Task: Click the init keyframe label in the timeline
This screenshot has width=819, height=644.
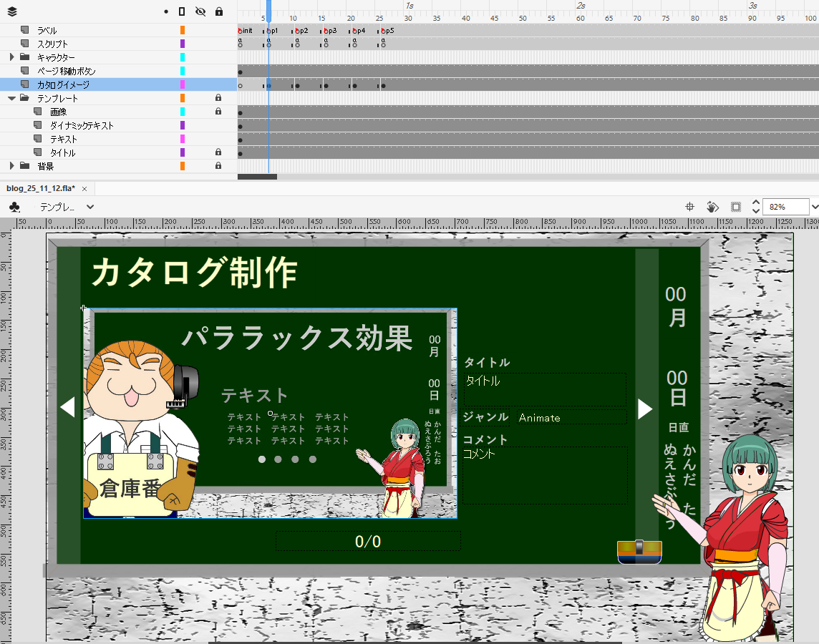Action: click(x=244, y=31)
